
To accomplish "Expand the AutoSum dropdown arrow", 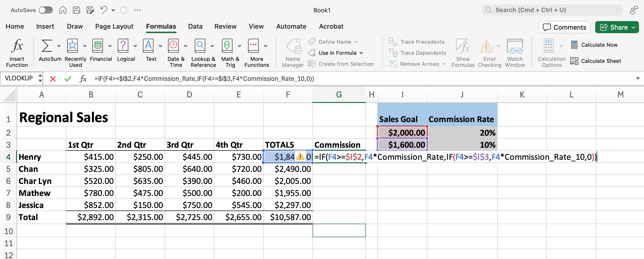I will pos(59,46).
